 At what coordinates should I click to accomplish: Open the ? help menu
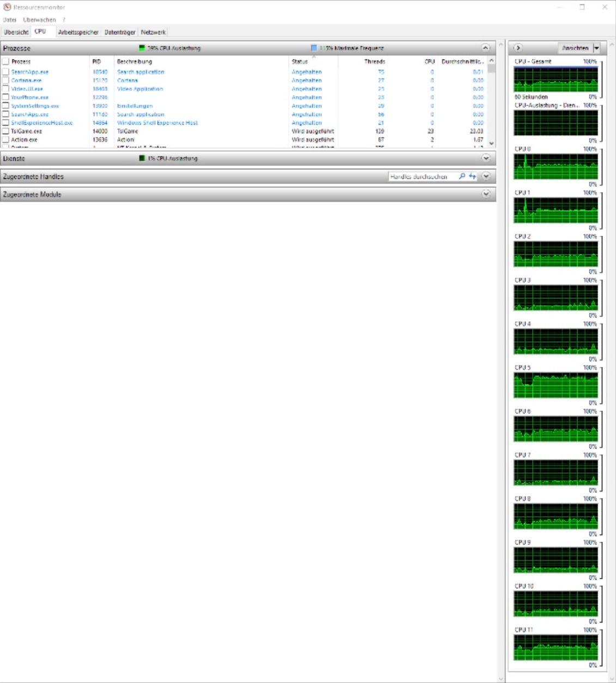pos(64,20)
